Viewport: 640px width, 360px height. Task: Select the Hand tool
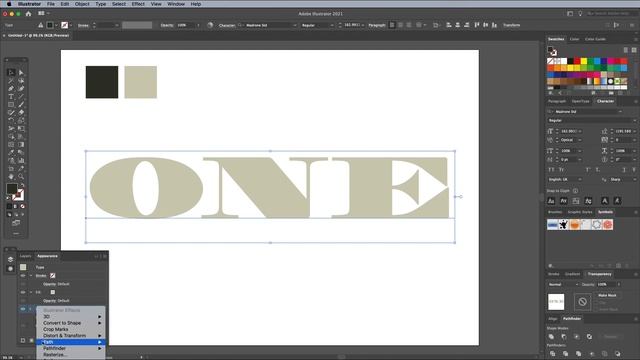tap(11, 177)
